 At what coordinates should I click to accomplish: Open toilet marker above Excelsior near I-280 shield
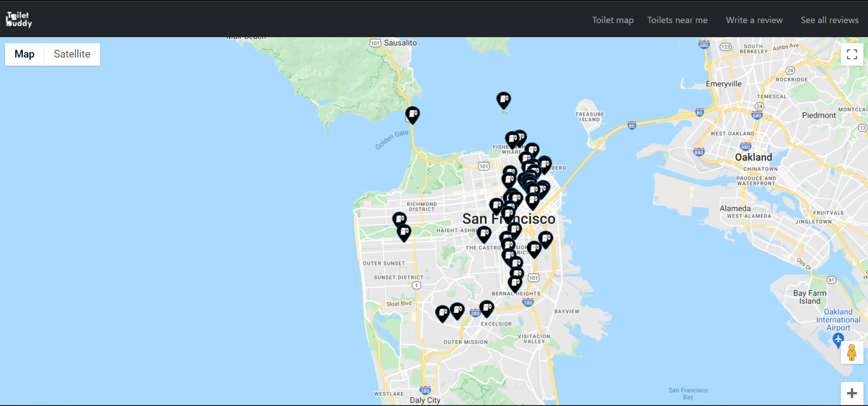pos(487,309)
